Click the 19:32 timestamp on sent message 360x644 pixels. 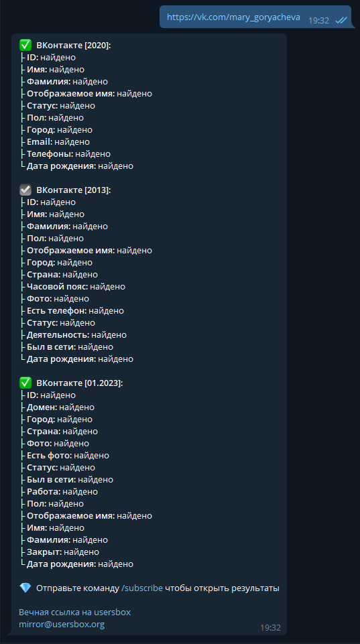[x=319, y=21]
